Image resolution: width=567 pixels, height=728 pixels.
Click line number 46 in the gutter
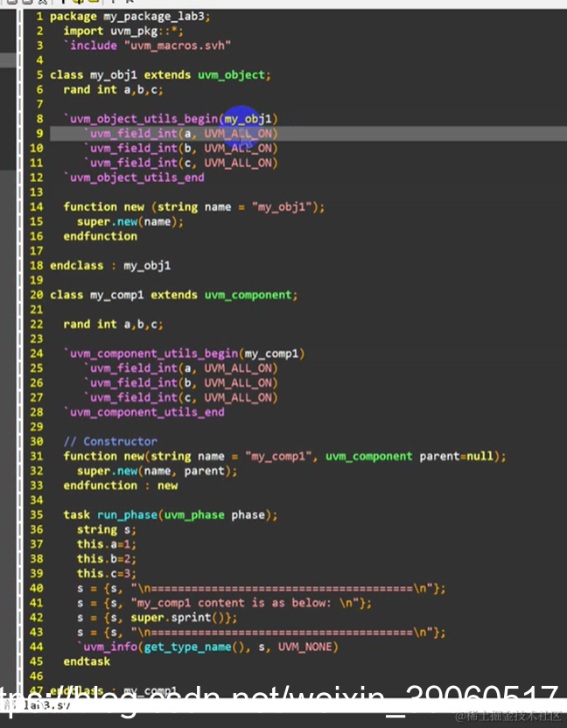(36, 676)
